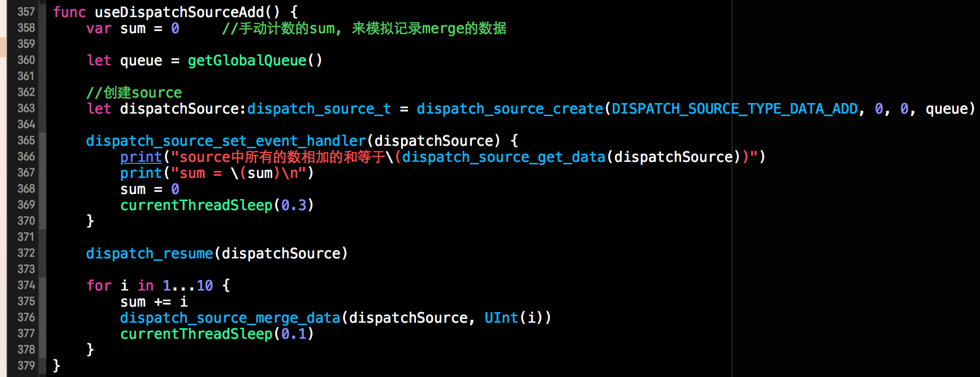
Task: Click the getGlobalQueue function call
Action: tap(247, 60)
